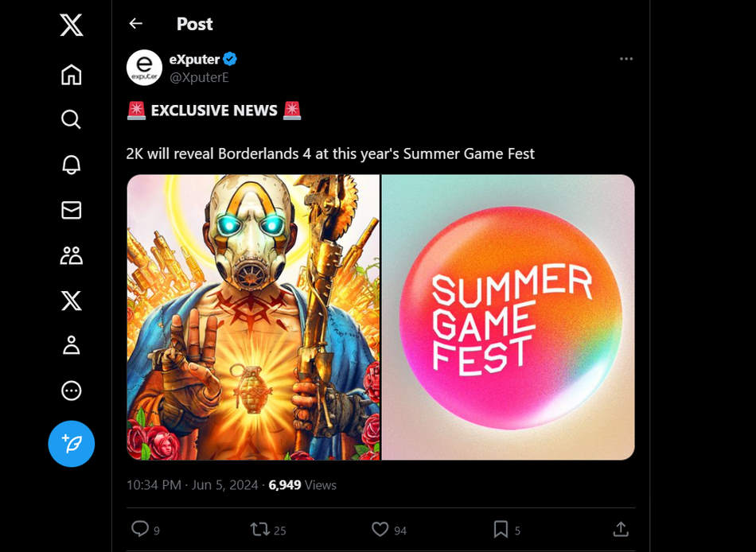Repost the Borderlands 4 announcement

point(261,529)
